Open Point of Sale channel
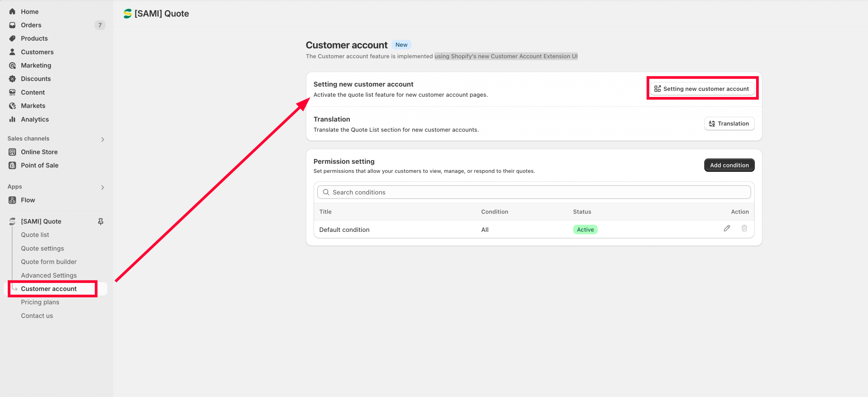This screenshot has height=397, width=868. (x=40, y=165)
